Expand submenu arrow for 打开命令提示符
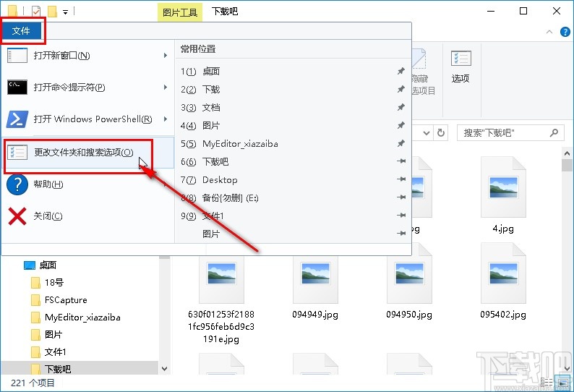The image size is (574, 392). pyautogui.click(x=166, y=88)
